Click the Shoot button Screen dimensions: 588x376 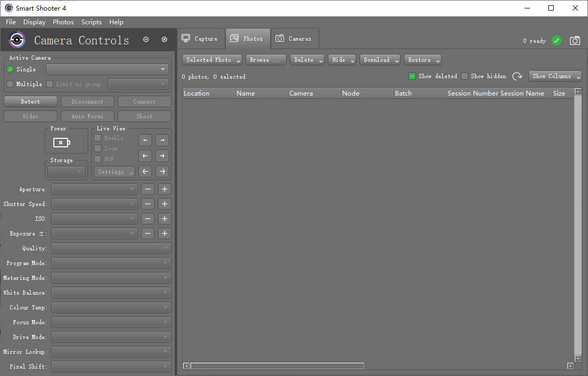click(145, 116)
